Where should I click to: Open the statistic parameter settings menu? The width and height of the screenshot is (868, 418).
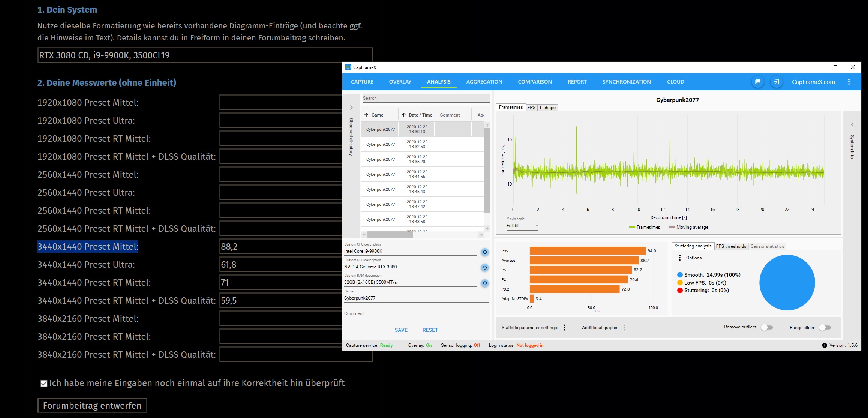point(564,328)
